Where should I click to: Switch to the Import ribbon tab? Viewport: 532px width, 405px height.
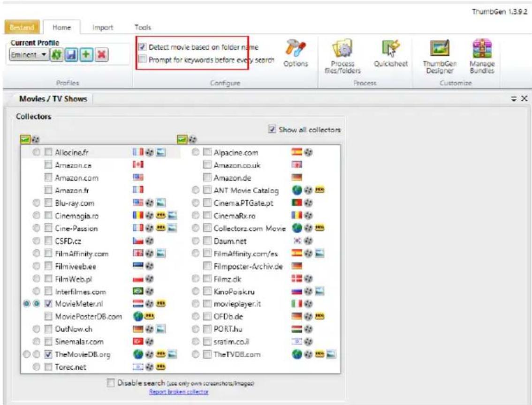pos(102,28)
